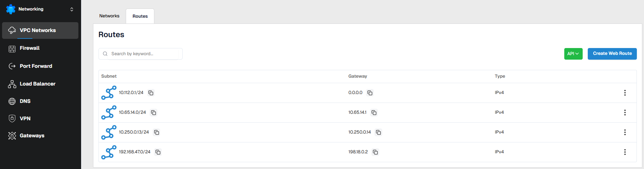644x169 pixels.
Task: Switch to the Networks tab
Action: click(109, 16)
